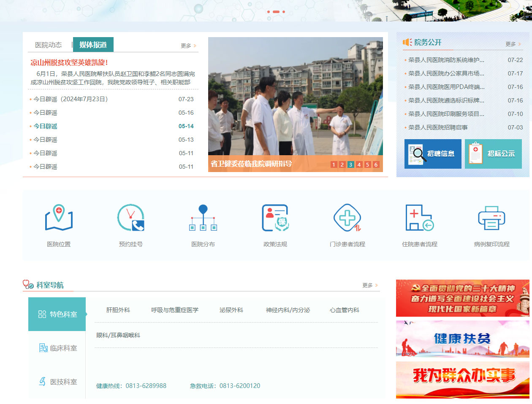This screenshot has width=532, height=404.
Task: Jump to carousel slide number 1
Action: (x=334, y=164)
